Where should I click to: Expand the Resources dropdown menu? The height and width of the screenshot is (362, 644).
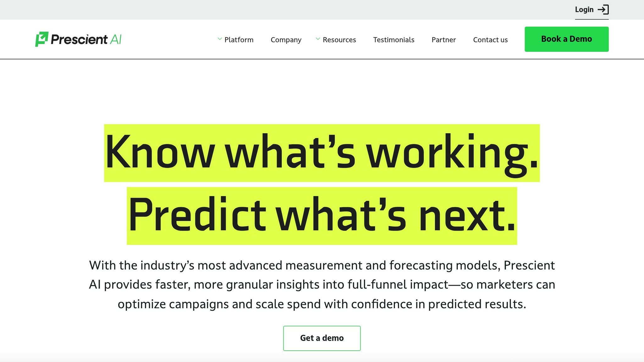pyautogui.click(x=339, y=40)
